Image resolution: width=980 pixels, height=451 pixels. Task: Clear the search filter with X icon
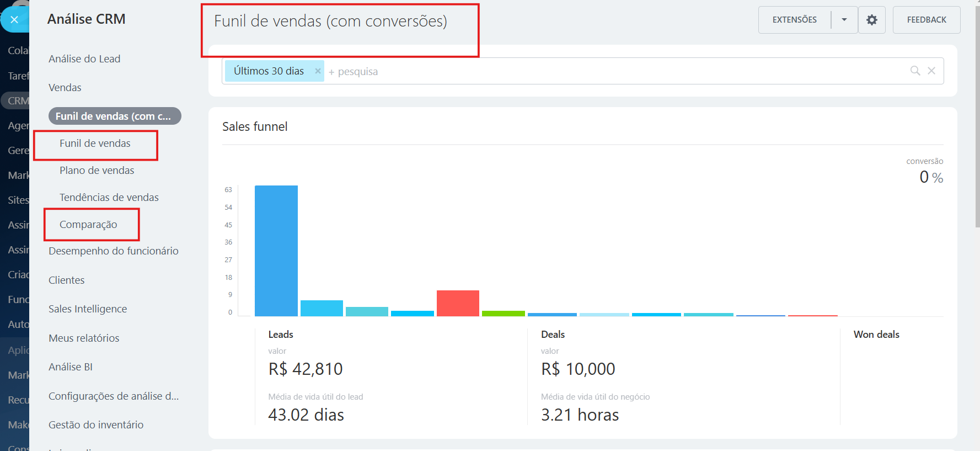tap(931, 71)
